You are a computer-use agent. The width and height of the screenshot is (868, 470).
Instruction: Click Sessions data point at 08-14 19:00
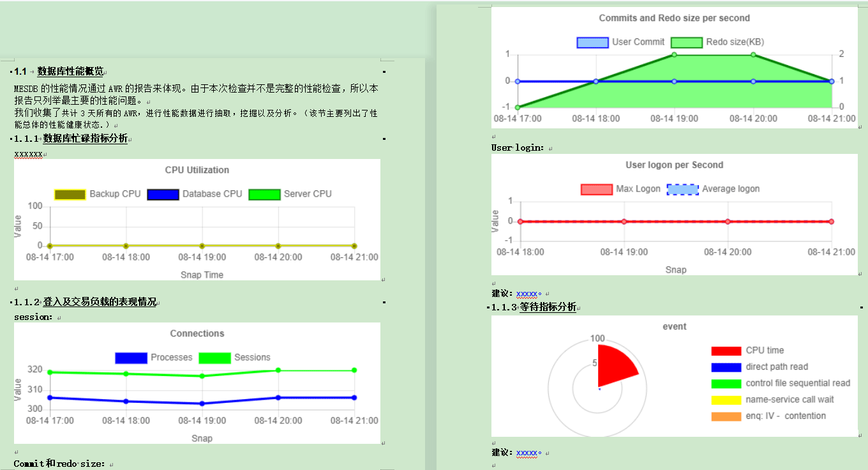pos(202,375)
